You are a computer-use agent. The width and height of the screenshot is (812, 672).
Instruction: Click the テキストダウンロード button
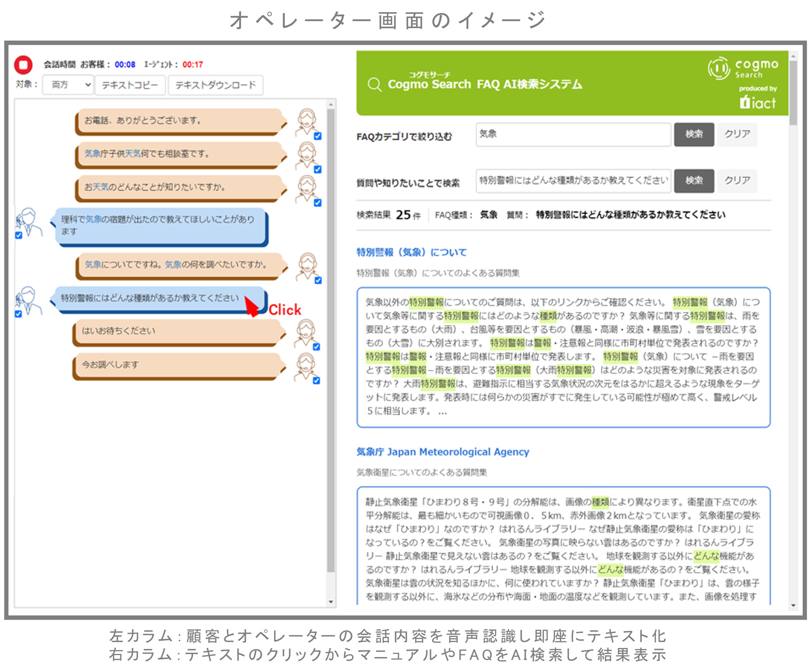point(215,85)
